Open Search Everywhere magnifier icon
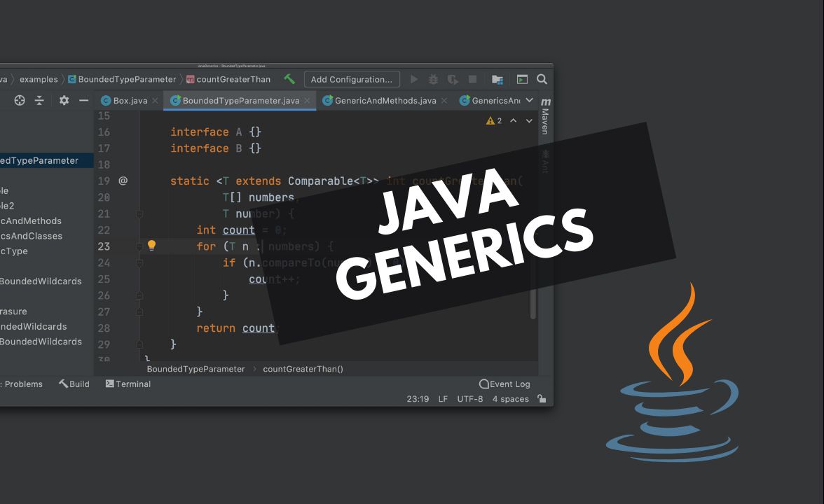This screenshot has height=504, width=824. point(542,79)
